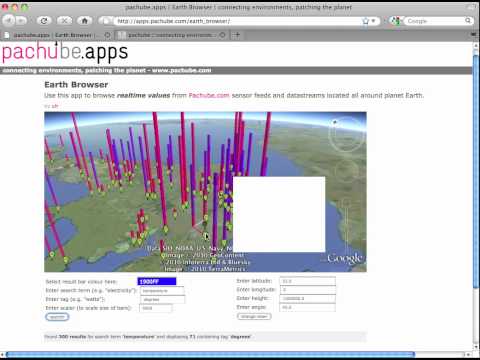Click the toolbar toggle pill in the title bar

(x=473, y=7)
